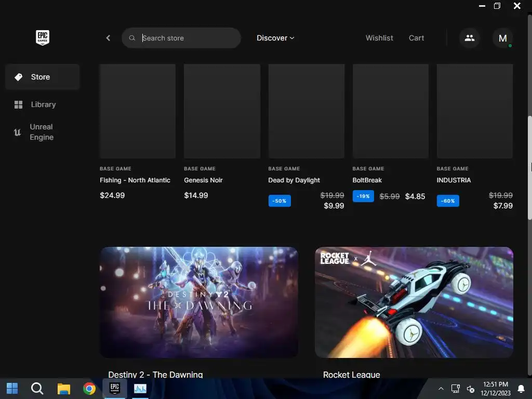Open the M profile avatar
The image size is (532, 399).
coord(503,38)
